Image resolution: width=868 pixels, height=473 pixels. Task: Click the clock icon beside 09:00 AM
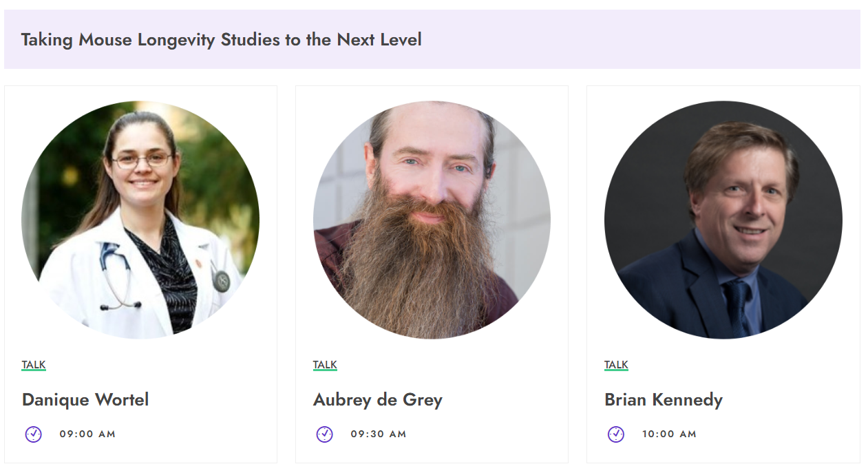[34, 434]
